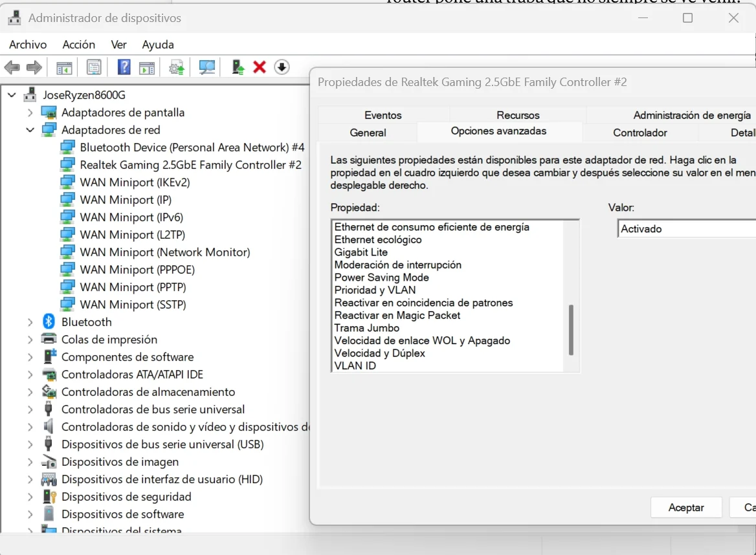Expand the Bluetooth category chevron
This screenshot has height=555, width=756.
pos(30,322)
